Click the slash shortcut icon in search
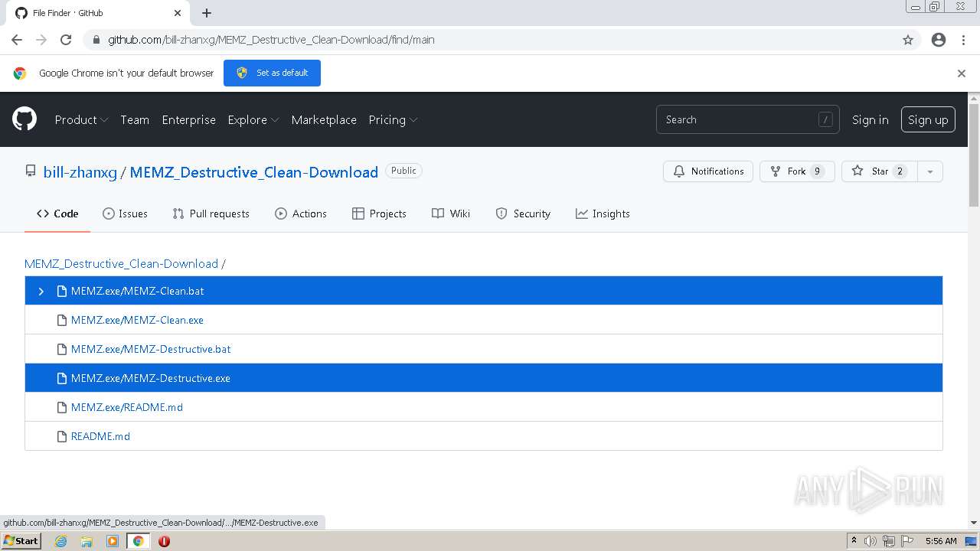Viewport: 980px width, 551px height. (825, 119)
